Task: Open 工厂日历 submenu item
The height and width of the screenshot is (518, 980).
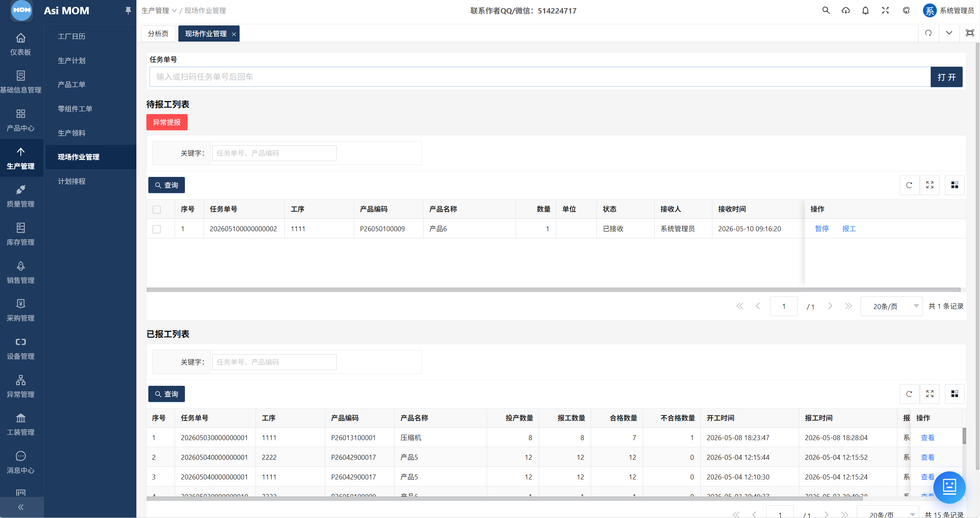Action: (72, 36)
